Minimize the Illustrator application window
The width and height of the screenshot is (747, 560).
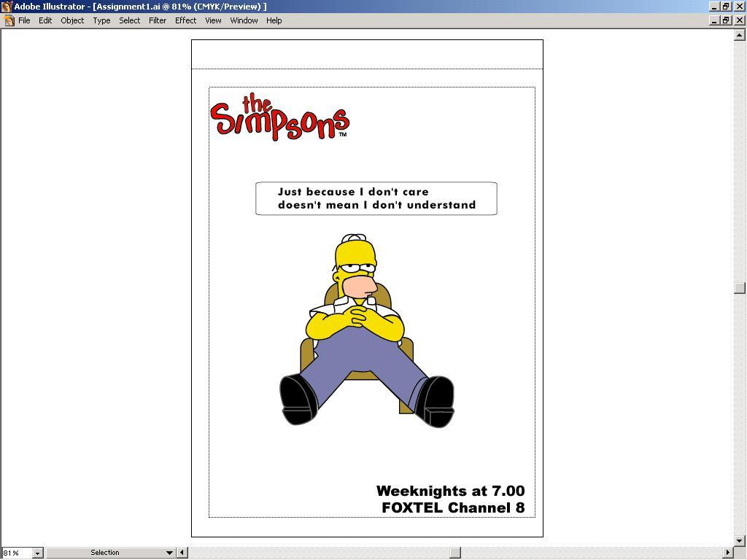[x=713, y=7]
